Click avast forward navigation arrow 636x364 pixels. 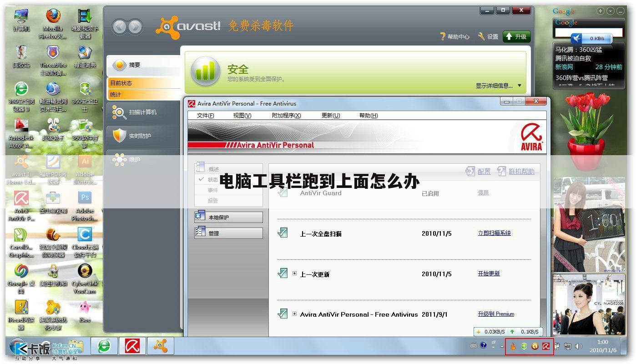(135, 27)
